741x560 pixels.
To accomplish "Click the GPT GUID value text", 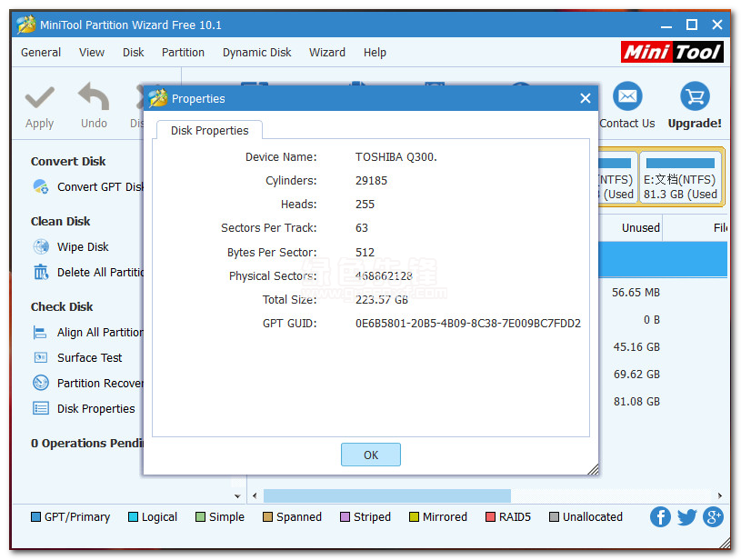I will point(468,324).
